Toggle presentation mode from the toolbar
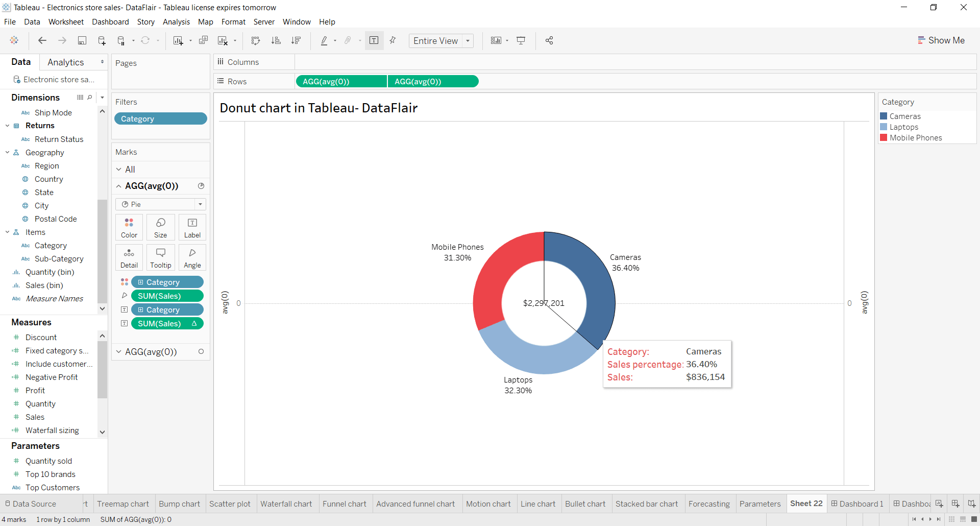This screenshot has height=526, width=980. [520, 40]
